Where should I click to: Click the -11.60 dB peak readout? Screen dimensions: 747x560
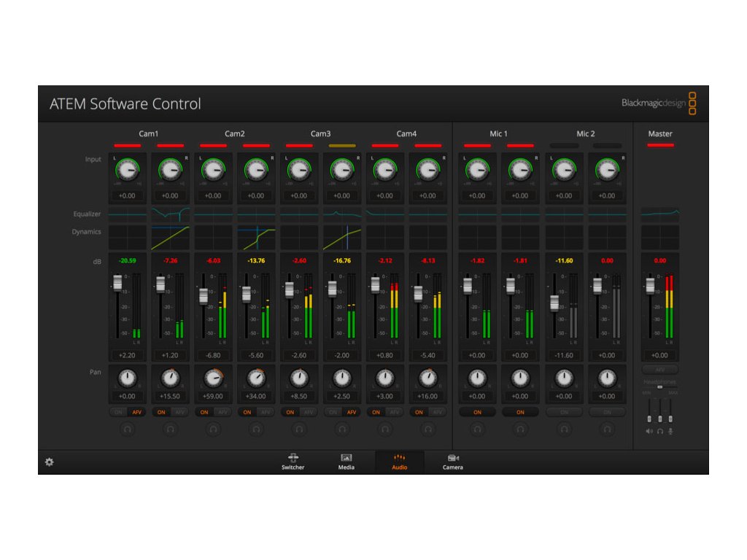[x=564, y=260]
